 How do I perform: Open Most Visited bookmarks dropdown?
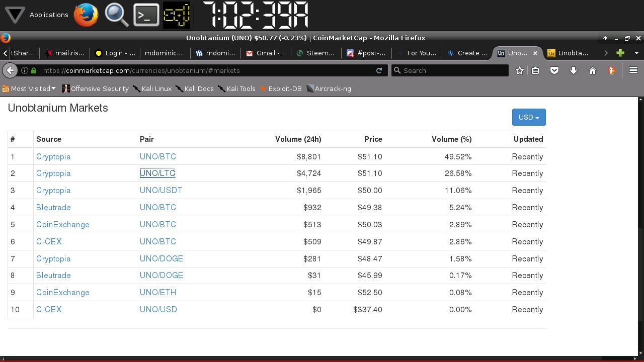(x=29, y=88)
